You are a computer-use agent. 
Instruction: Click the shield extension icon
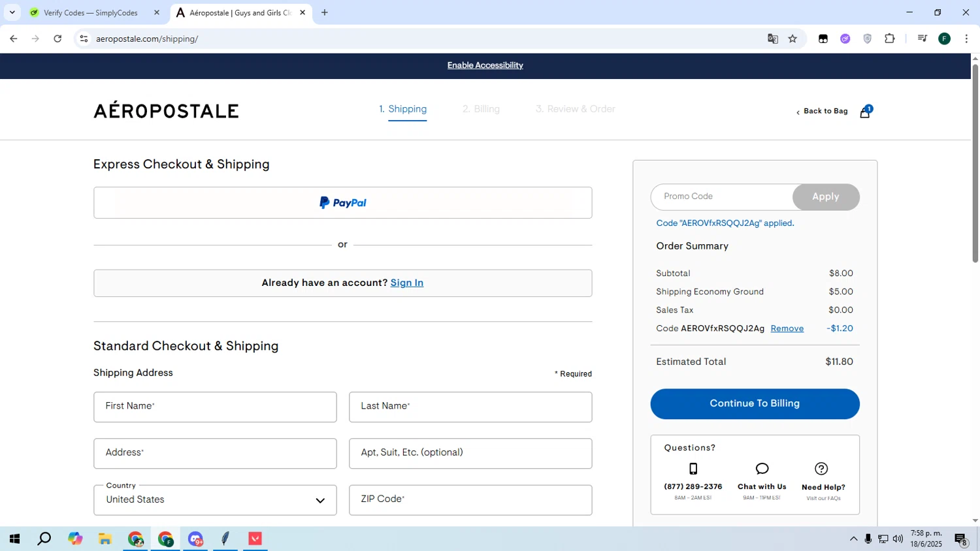point(868,39)
